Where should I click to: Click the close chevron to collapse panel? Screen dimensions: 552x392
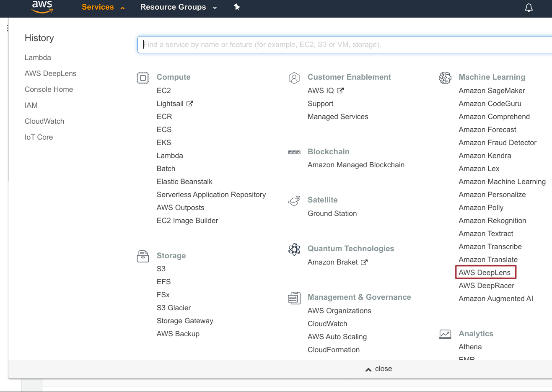click(x=368, y=369)
